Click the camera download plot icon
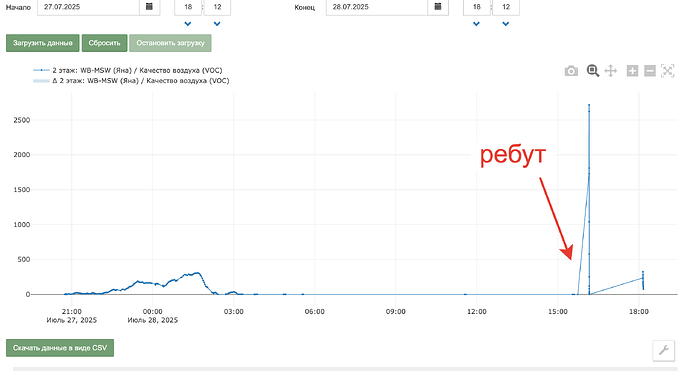 pos(571,71)
